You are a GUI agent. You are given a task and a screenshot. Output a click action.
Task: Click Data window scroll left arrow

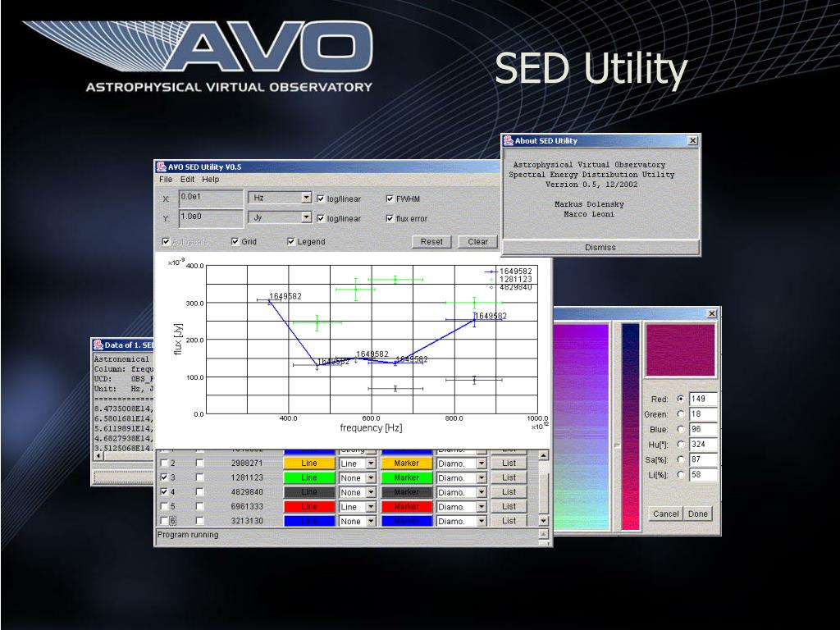tap(98, 456)
